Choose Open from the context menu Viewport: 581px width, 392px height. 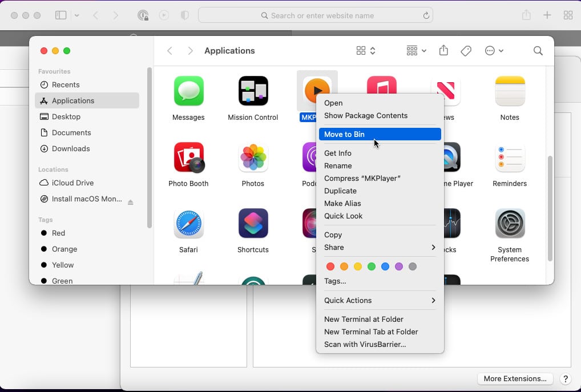click(380, 103)
